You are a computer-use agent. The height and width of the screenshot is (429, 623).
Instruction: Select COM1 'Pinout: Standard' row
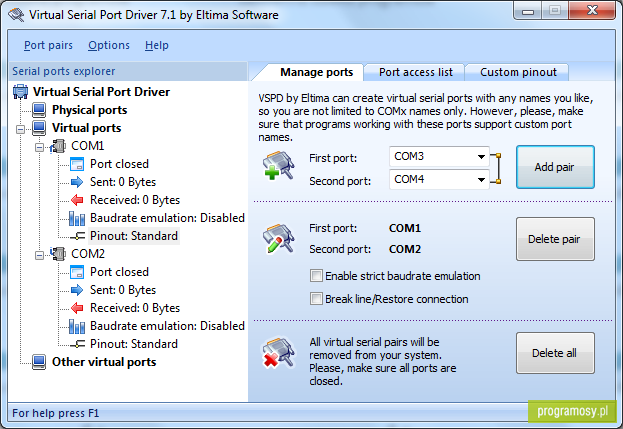(134, 236)
